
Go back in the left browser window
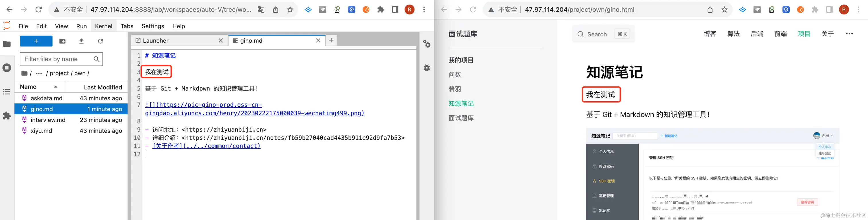[x=9, y=9]
